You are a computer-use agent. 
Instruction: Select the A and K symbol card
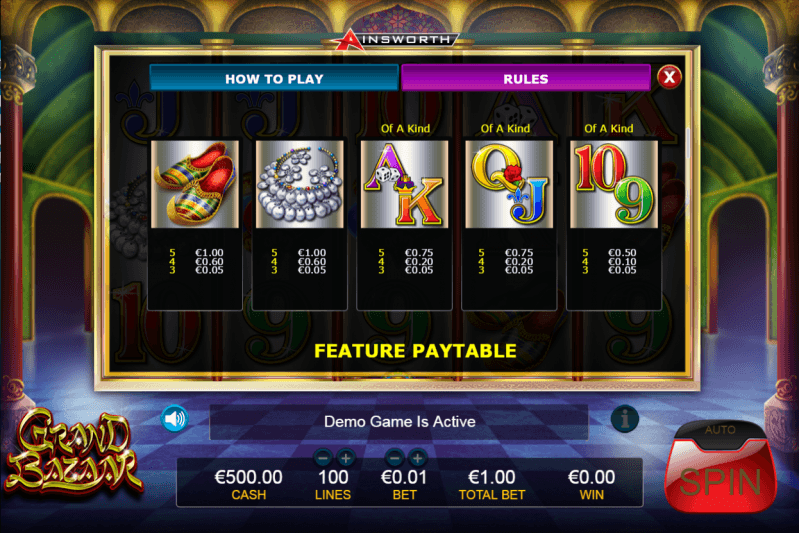click(x=405, y=184)
